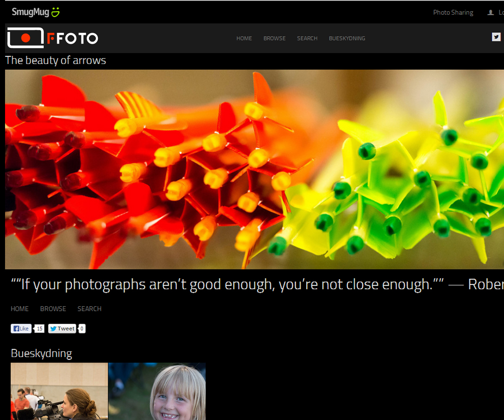Go to HOME in top navigation
The image size is (504, 420).
coord(244,38)
